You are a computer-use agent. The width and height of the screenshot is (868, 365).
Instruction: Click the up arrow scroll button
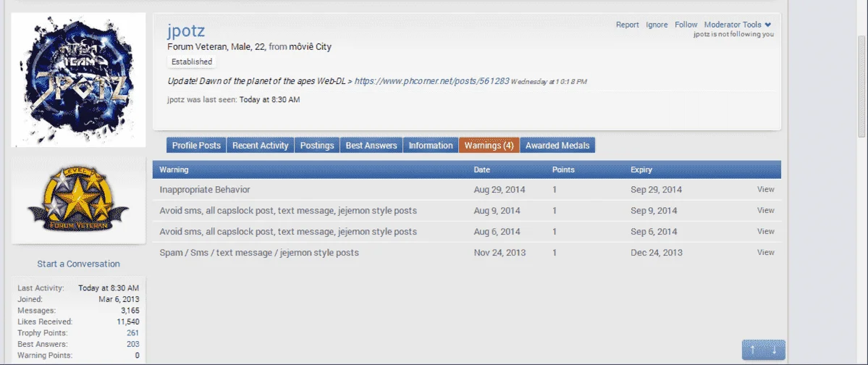752,350
